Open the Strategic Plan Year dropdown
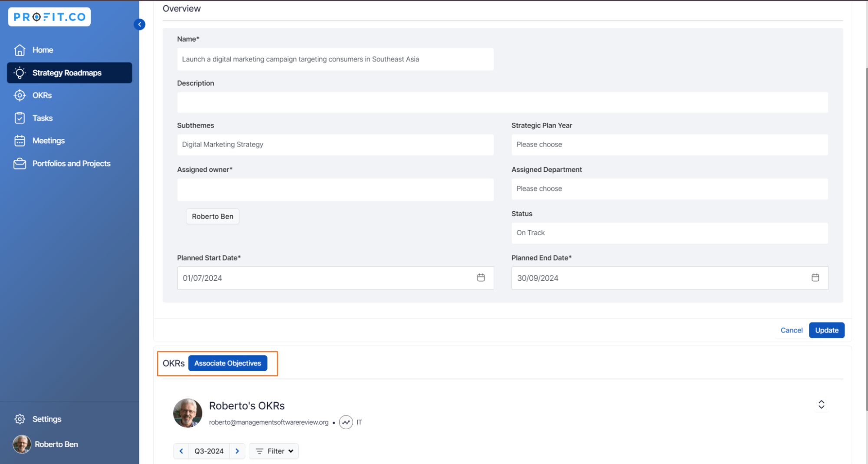 click(669, 145)
